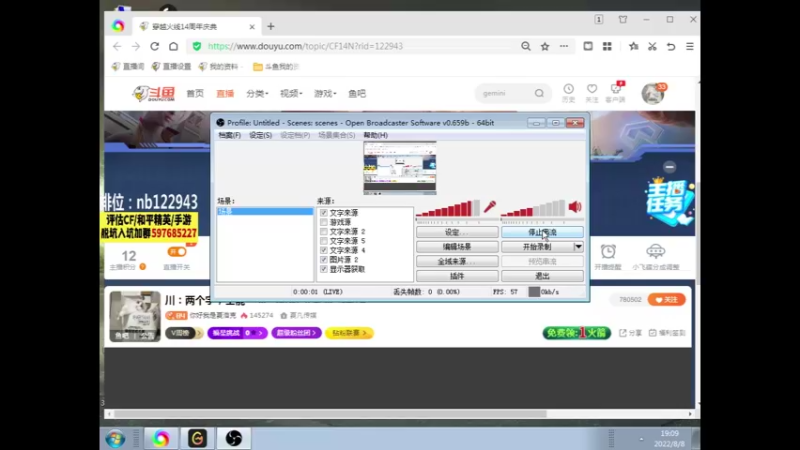Click the 停止串流 stop streaming button
Image resolution: width=800 pixels, height=450 pixels.
(x=542, y=232)
